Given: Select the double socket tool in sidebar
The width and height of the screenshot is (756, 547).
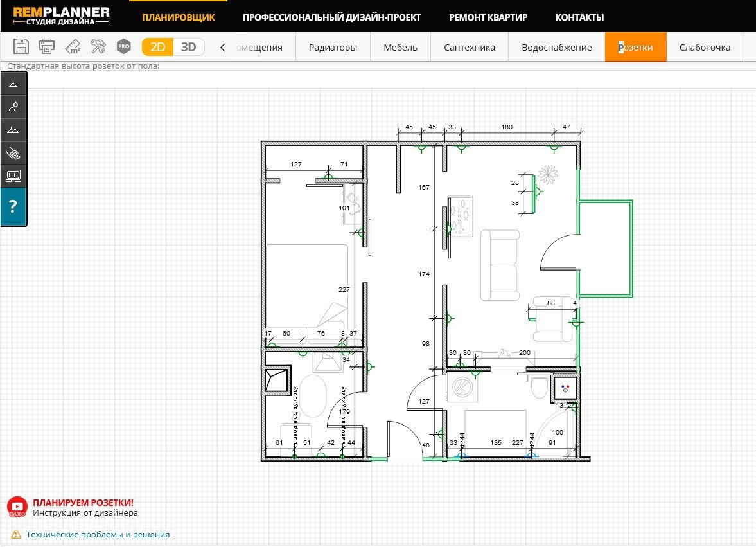Looking at the screenshot, I should [x=13, y=130].
